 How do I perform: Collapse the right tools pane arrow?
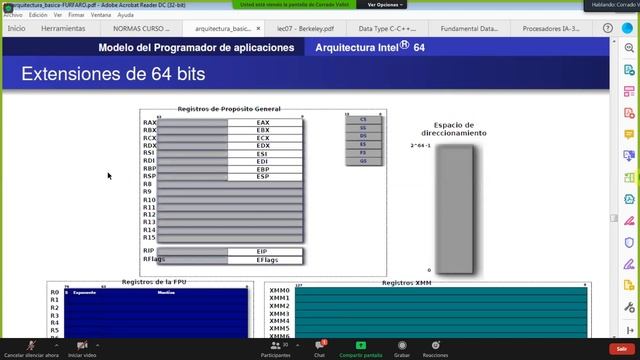pos(630,330)
